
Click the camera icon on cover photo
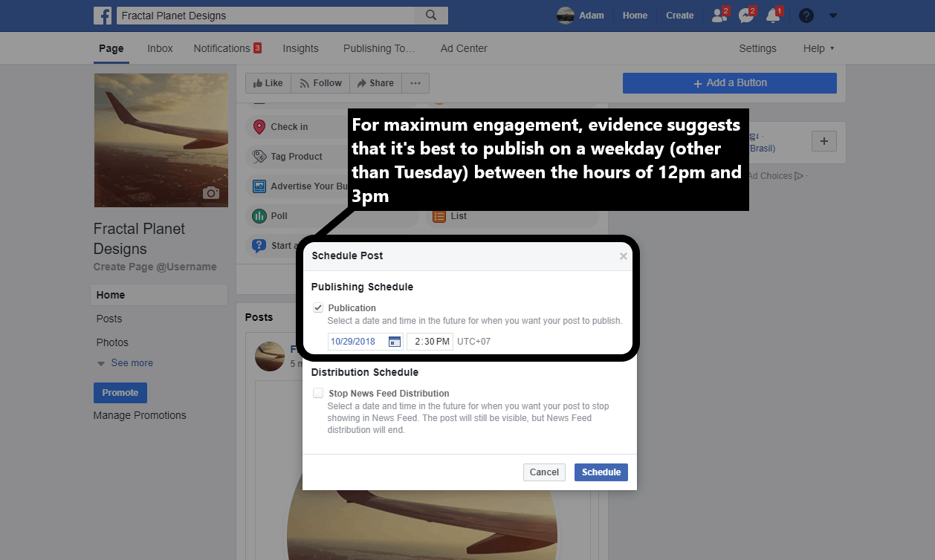pos(212,193)
